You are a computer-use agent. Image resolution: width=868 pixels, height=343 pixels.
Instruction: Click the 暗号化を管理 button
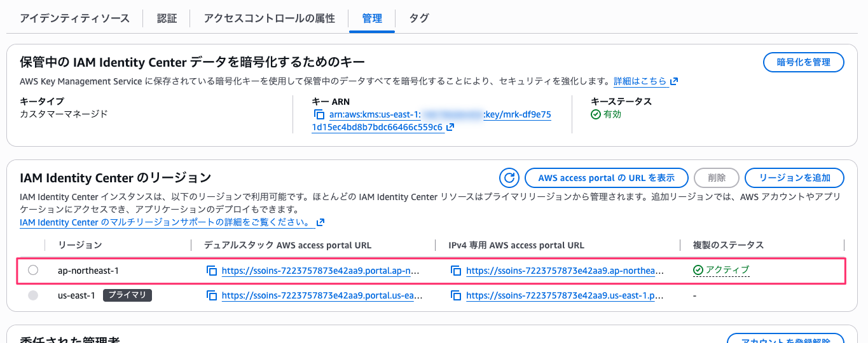[804, 62]
